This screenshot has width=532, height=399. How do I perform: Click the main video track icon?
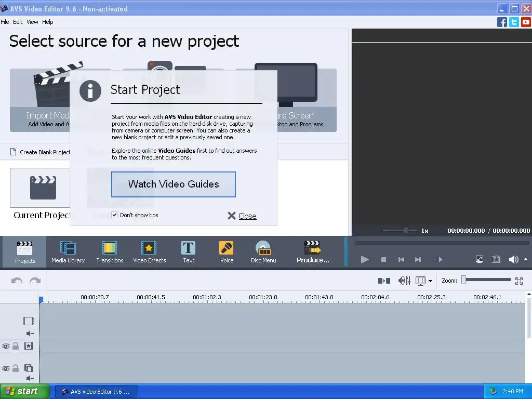[29, 321]
